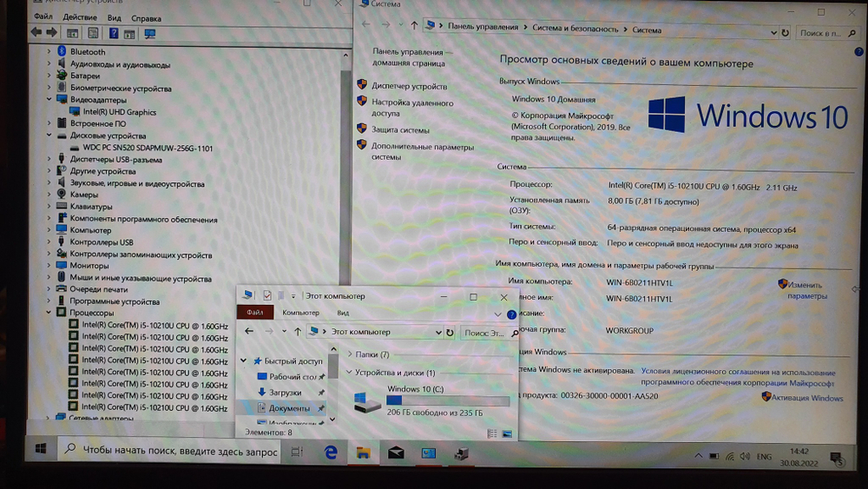Click the Back arrow in Explorer window
Image resolution: width=868 pixels, height=489 pixels.
(x=249, y=331)
